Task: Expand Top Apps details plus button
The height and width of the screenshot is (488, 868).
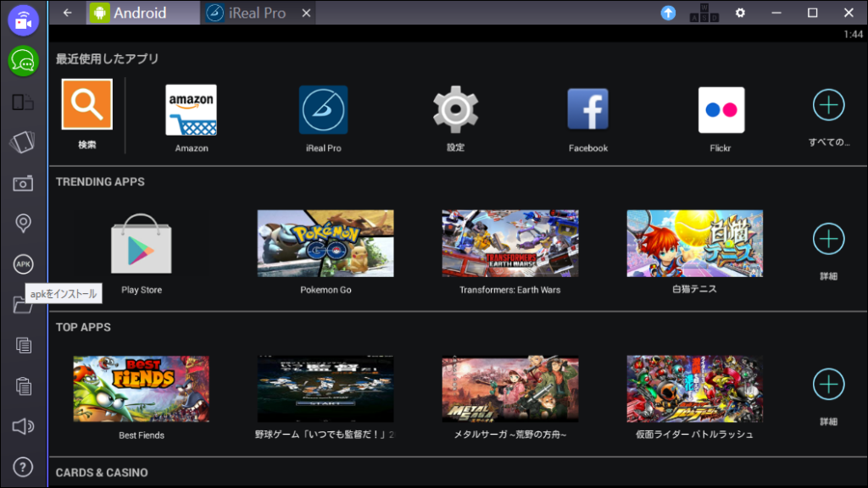Action: pos(828,385)
